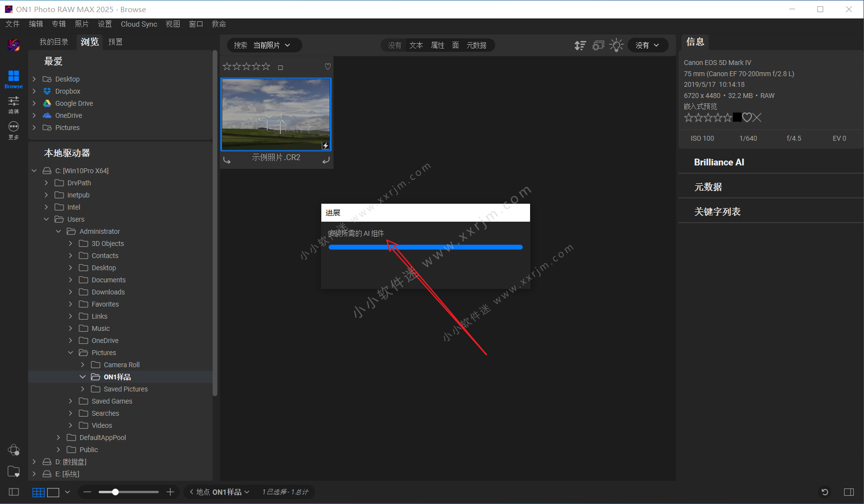This screenshot has width=864, height=504.
Task: Open the 搜索 当前照片 dropdown
Action: 265,45
